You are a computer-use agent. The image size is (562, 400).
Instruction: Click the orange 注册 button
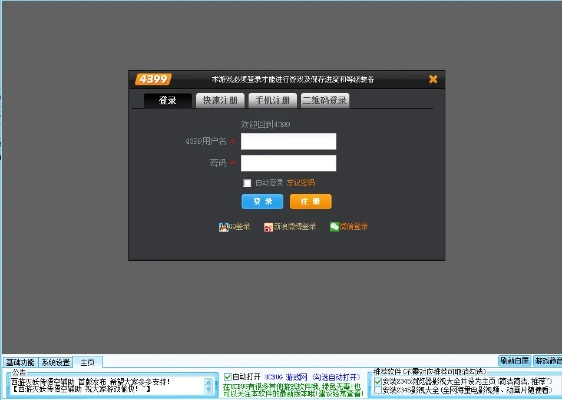311,201
